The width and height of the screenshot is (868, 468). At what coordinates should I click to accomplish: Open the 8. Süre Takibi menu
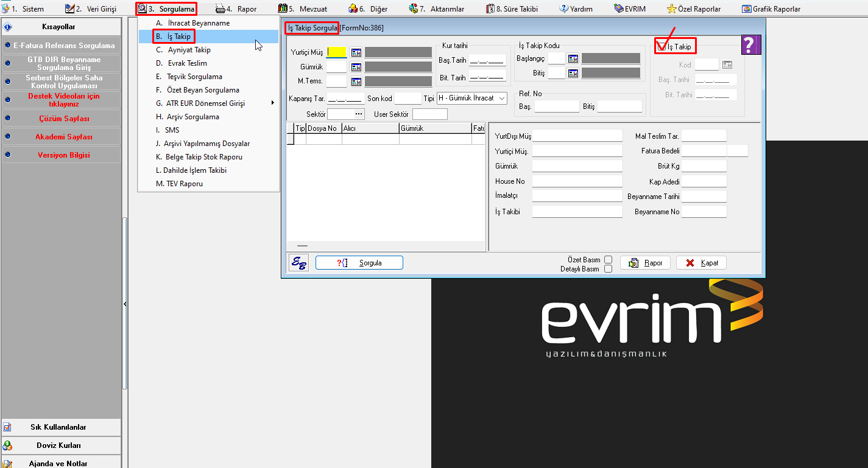click(x=512, y=9)
